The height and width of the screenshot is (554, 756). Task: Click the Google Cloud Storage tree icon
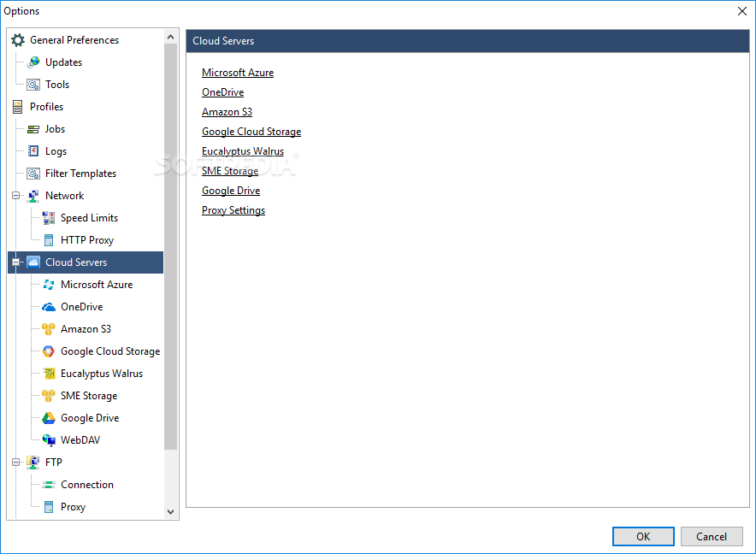[49, 351]
